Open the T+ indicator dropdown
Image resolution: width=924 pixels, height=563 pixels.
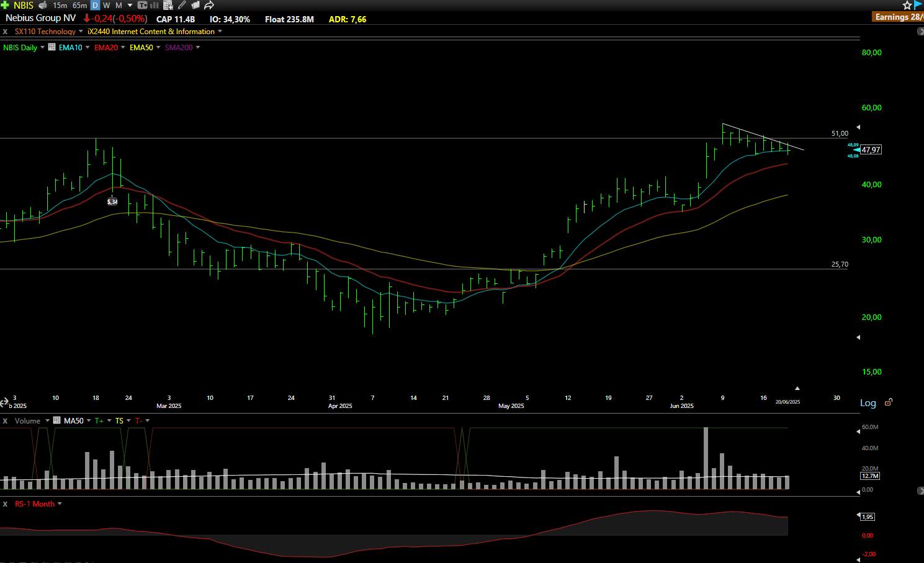(109, 420)
